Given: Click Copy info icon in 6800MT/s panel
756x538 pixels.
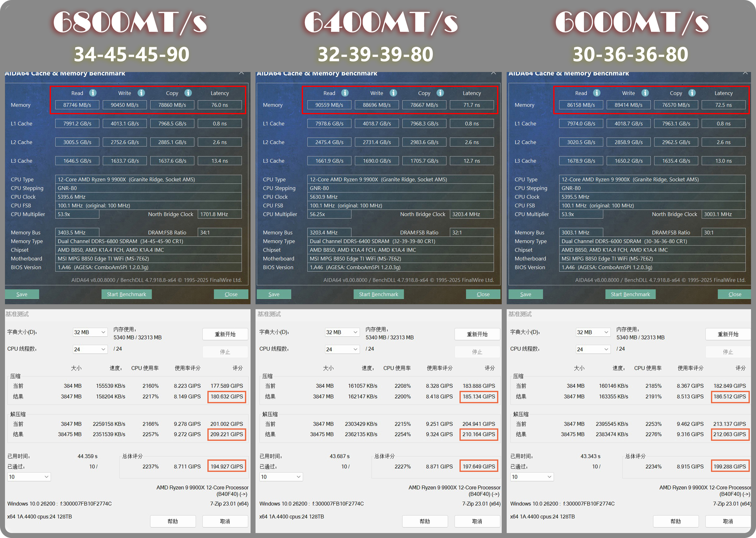Looking at the screenshot, I should (x=188, y=93).
